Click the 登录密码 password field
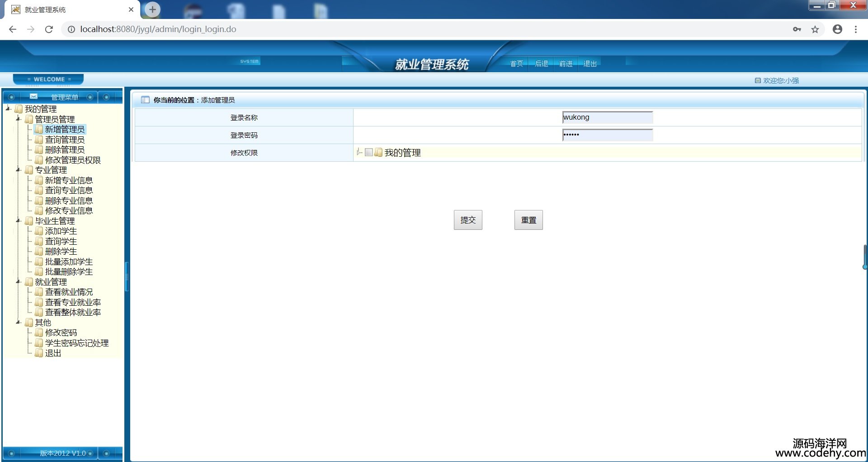The image size is (868, 462). [x=608, y=135]
